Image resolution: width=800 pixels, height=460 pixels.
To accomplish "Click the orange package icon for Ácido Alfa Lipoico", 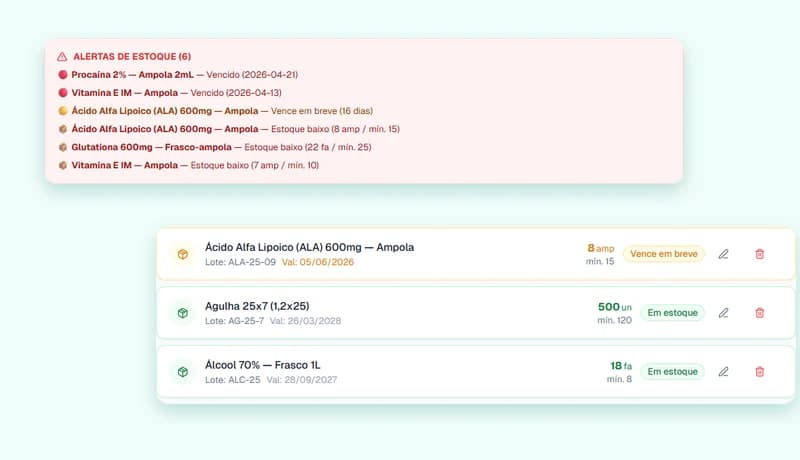I will click(x=183, y=254).
